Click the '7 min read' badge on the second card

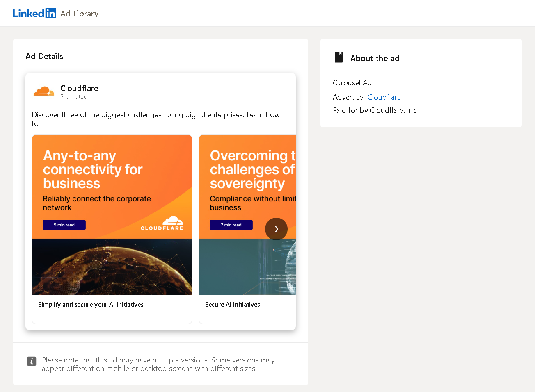point(231,225)
